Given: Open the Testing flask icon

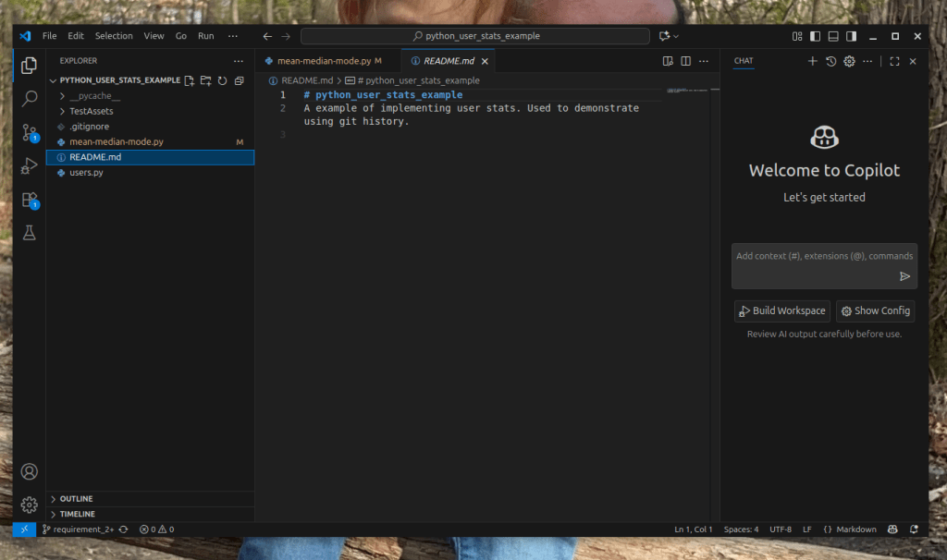Looking at the screenshot, I should coord(30,233).
